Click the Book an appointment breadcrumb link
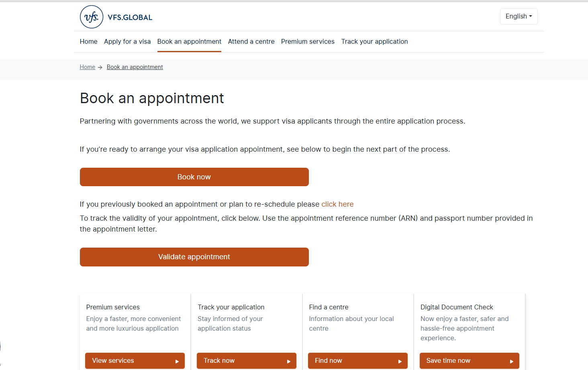Image resolution: width=588 pixels, height=370 pixels. click(135, 67)
